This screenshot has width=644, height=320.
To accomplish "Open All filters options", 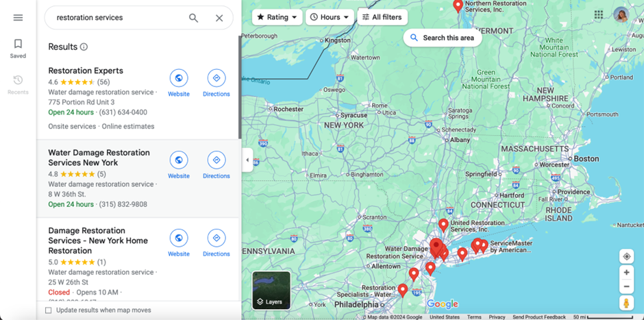I will pyautogui.click(x=382, y=17).
